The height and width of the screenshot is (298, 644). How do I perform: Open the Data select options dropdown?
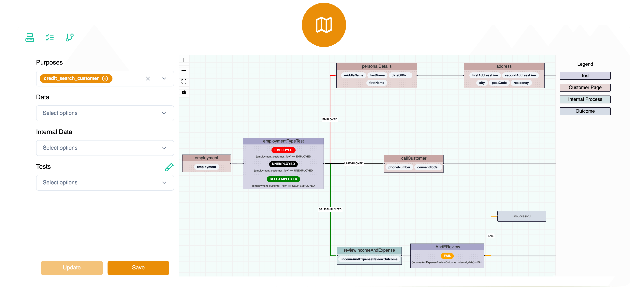tap(105, 113)
